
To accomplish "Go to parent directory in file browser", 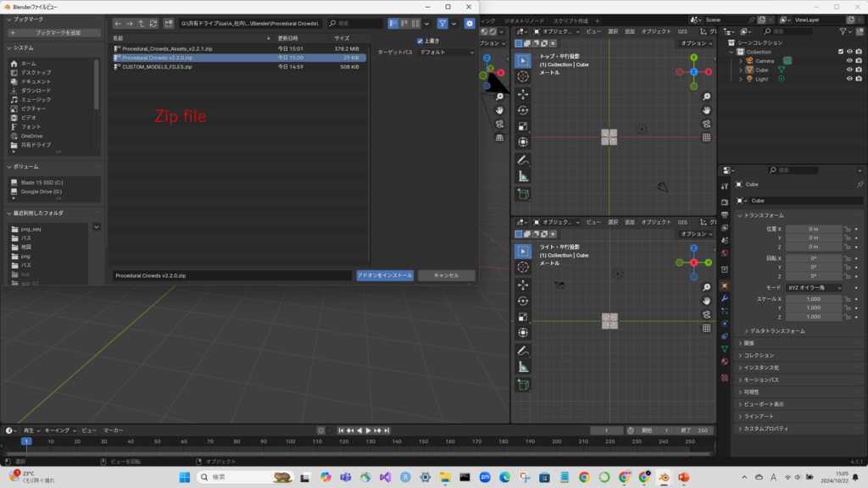I will pyautogui.click(x=141, y=24).
